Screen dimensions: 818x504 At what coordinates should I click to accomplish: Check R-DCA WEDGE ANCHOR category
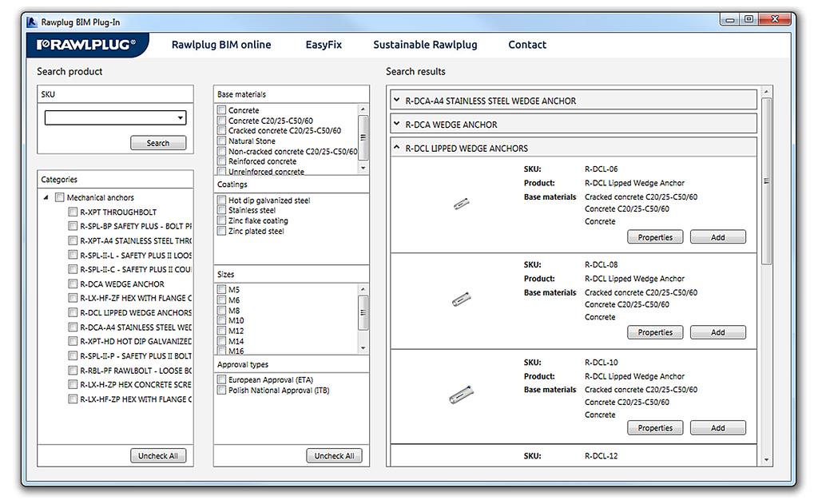point(73,284)
